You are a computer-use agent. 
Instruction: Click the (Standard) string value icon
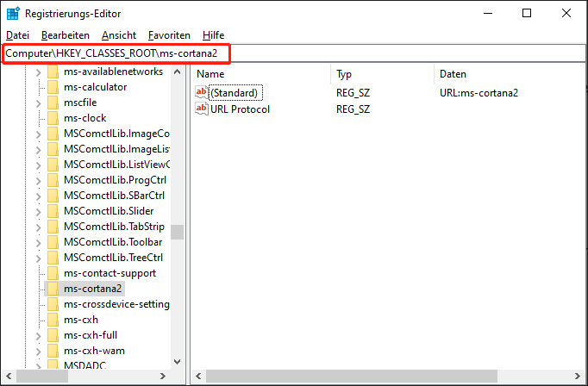[202, 92]
